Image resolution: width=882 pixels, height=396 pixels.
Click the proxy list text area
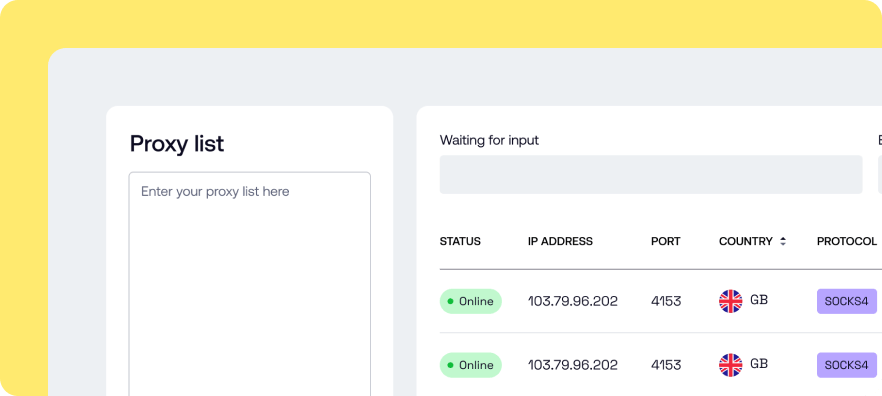pyautogui.click(x=250, y=284)
